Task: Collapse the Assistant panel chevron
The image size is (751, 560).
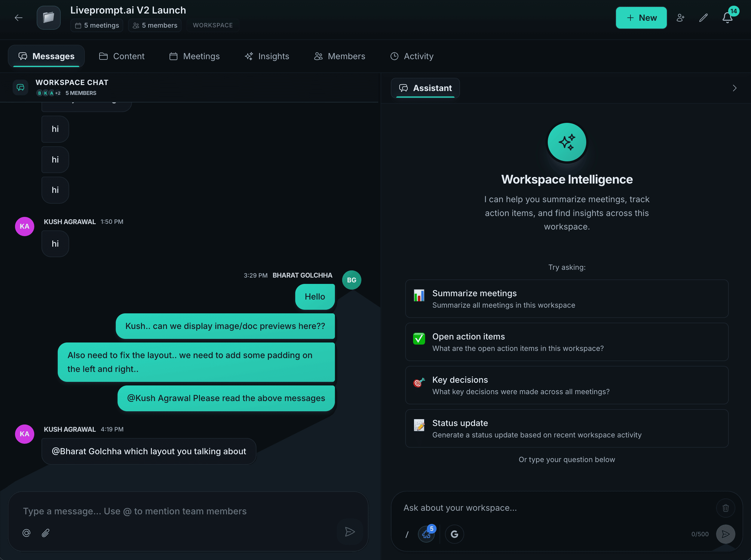Action: pyautogui.click(x=735, y=88)
